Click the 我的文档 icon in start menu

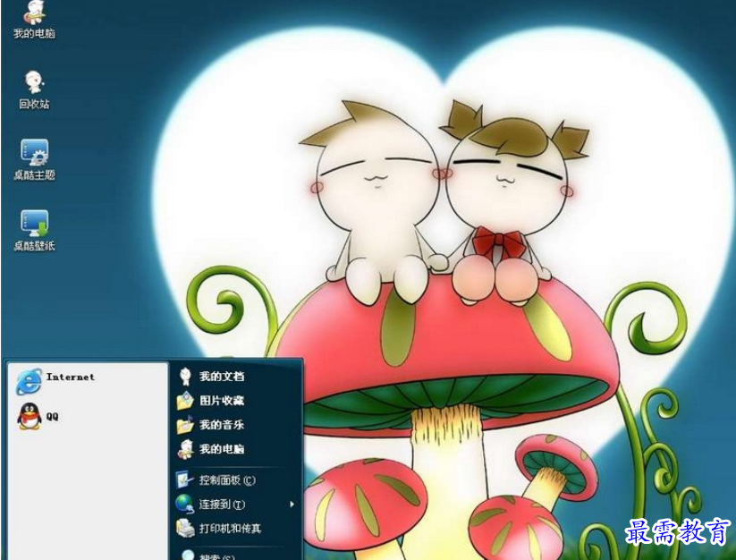click(185, 376)
